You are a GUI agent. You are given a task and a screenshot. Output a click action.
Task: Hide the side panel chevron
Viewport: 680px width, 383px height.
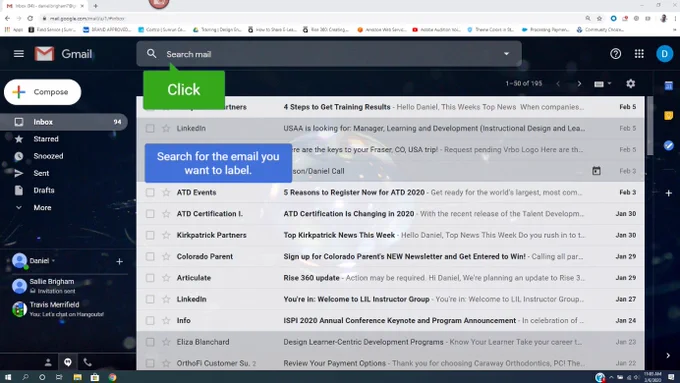pos(668,355)
